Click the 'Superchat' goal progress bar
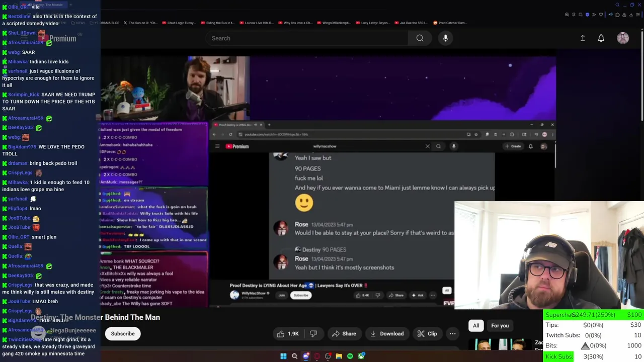Viewport: 644px width, 362px height. point(593,315)
